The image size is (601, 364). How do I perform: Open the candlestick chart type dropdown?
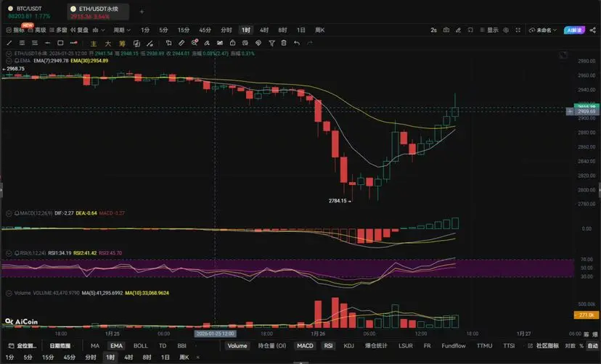click(x=99, y=30)
